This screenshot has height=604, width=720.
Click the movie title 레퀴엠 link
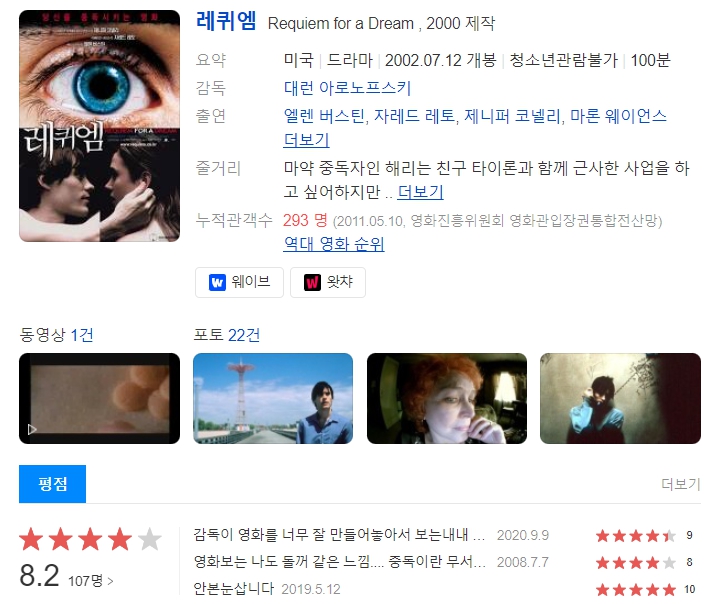pyautogui.click(x=226, y=21)
